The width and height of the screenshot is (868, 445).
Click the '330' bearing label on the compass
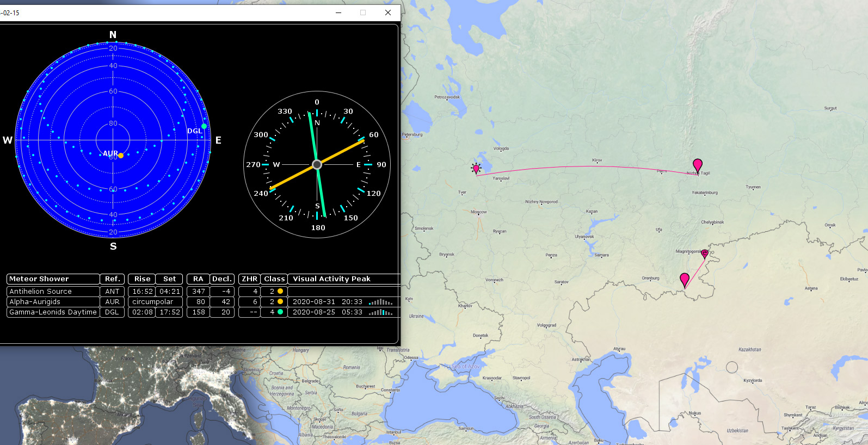(285, 112)
